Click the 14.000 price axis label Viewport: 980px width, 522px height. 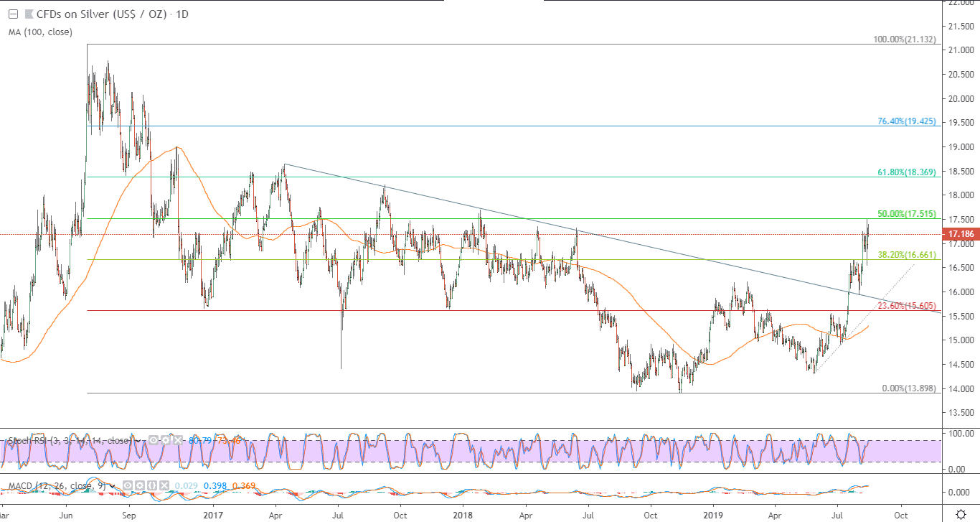961,389
